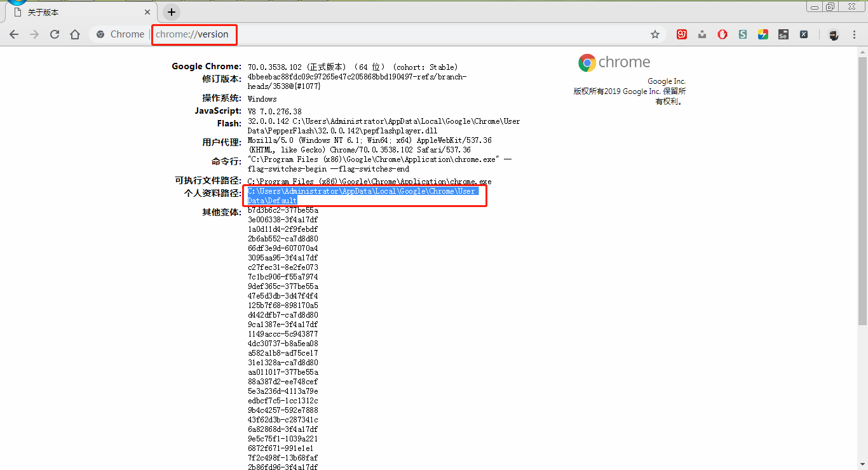Open the colorful lightning bolt extension

[x=763, y=34]
